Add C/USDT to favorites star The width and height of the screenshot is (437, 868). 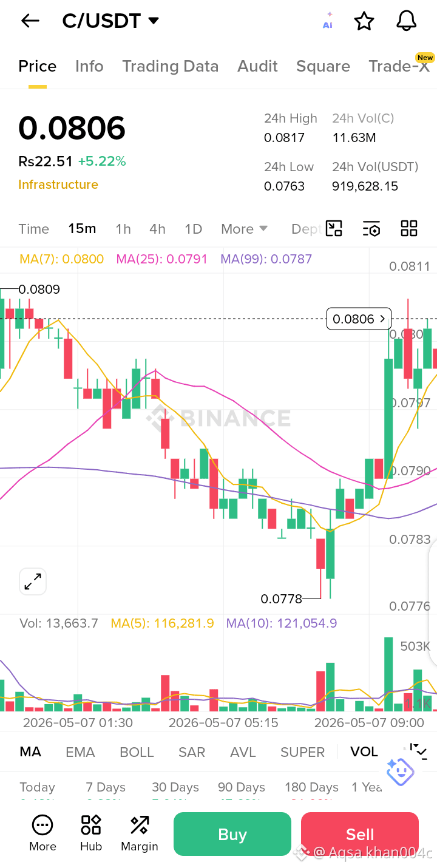(364, 21)
